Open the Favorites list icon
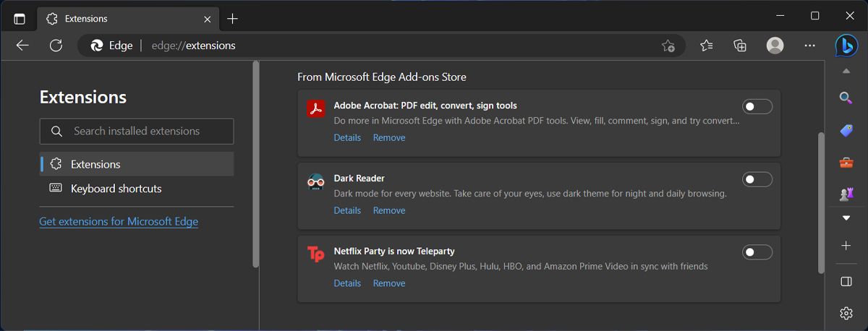The height and width of the screenshot is (331, 868). (707, 46)
